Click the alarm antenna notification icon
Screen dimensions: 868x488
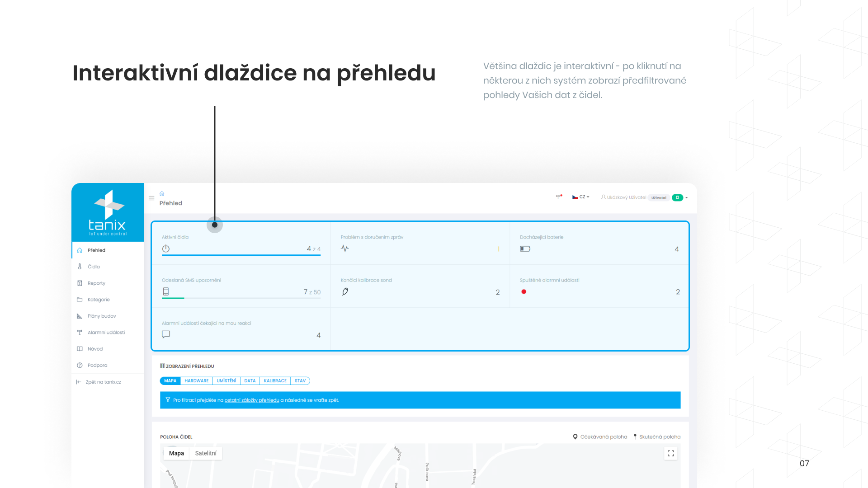pyautogui.click(x=559, y=197)
